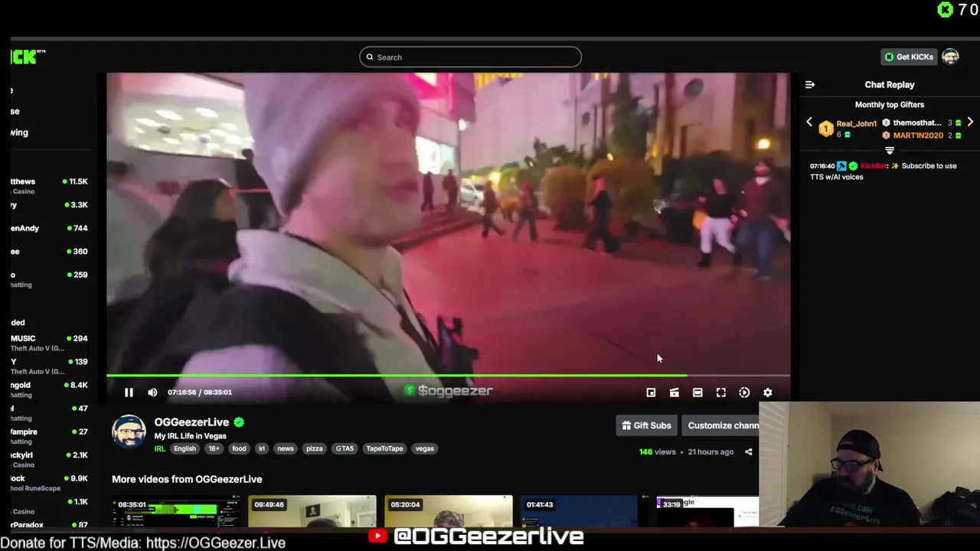Seek on the green video progress bar
The image size is (980, 551).
[x=448, y=376]
